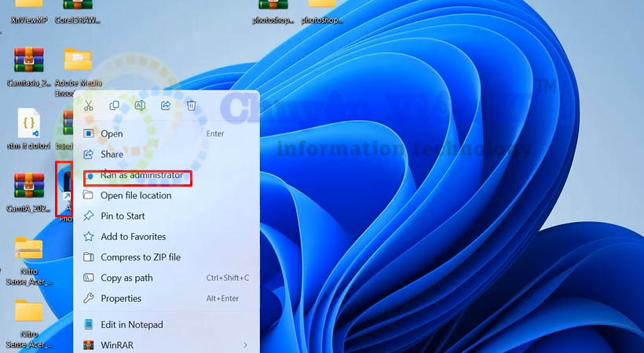The width and height of the screenshot is (644, 353).
Task: Click the Rename icon in context menu
Action: pyautogui.click(x=140, y=106)
